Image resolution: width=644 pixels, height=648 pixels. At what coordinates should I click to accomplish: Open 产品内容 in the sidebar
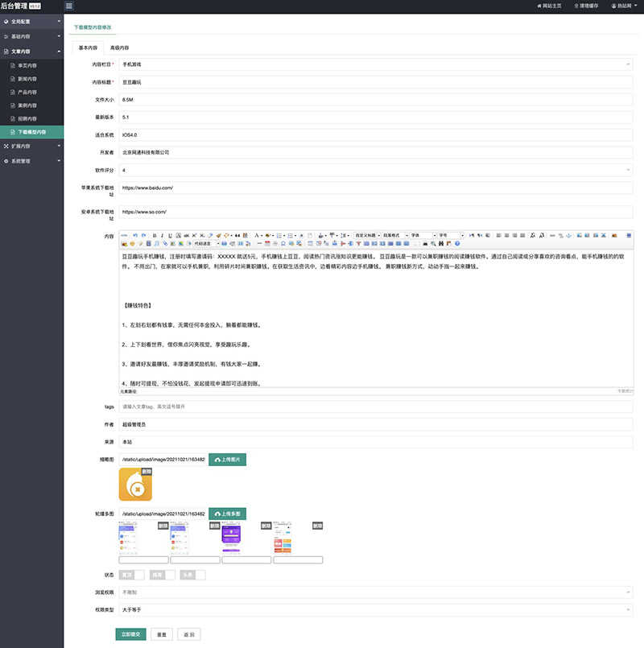click(32, 92)
